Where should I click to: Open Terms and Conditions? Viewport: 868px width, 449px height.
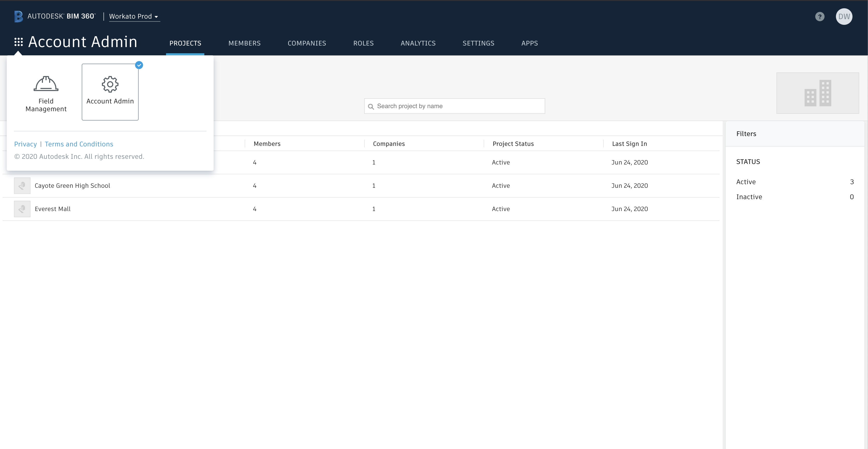pos(79,144)
